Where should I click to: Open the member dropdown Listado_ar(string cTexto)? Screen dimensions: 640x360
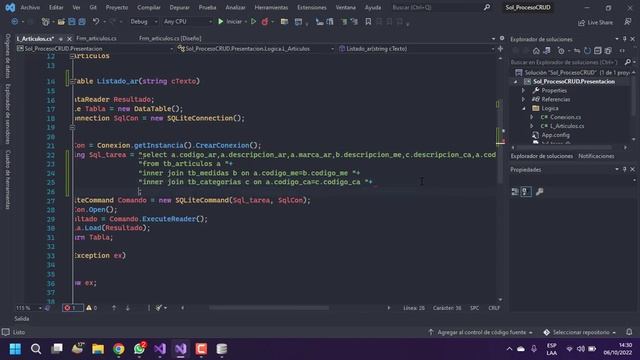point(416,49)
